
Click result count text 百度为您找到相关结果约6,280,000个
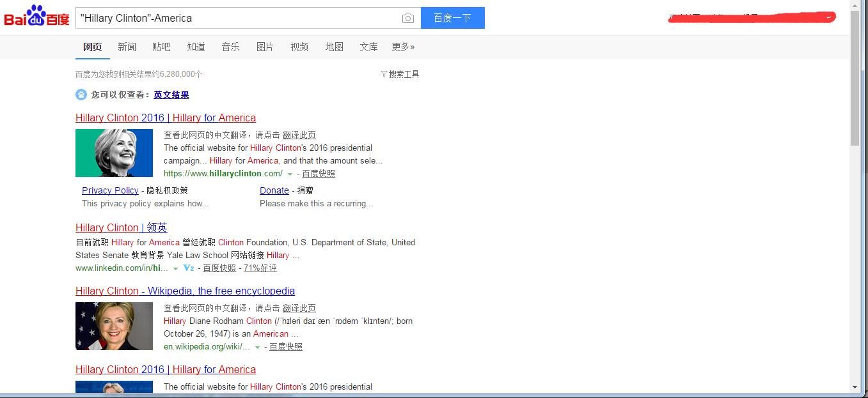click(139, 74)
